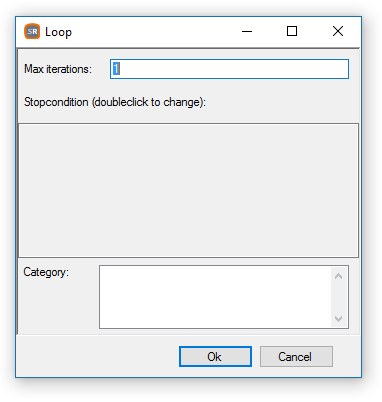Maximize the Loop dialog window
The image size is (382, 402).
point(292,32)
